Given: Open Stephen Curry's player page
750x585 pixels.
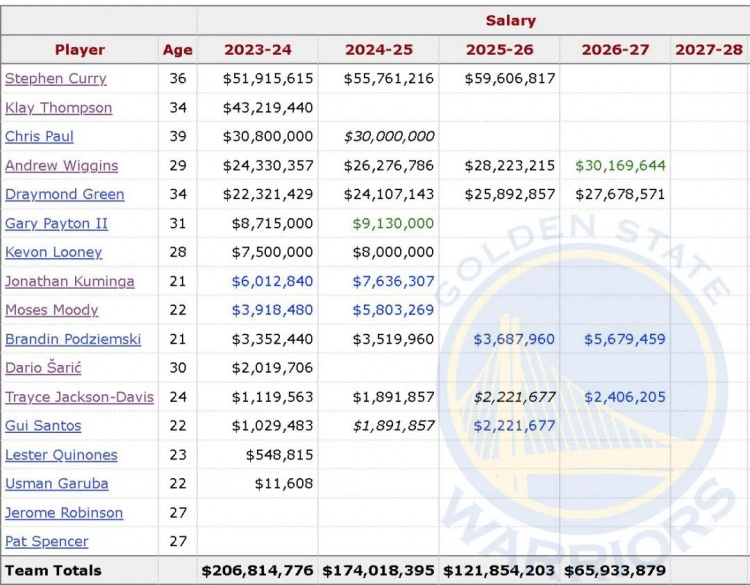Looking at the screenshot, I should click(x=56, y=78).
